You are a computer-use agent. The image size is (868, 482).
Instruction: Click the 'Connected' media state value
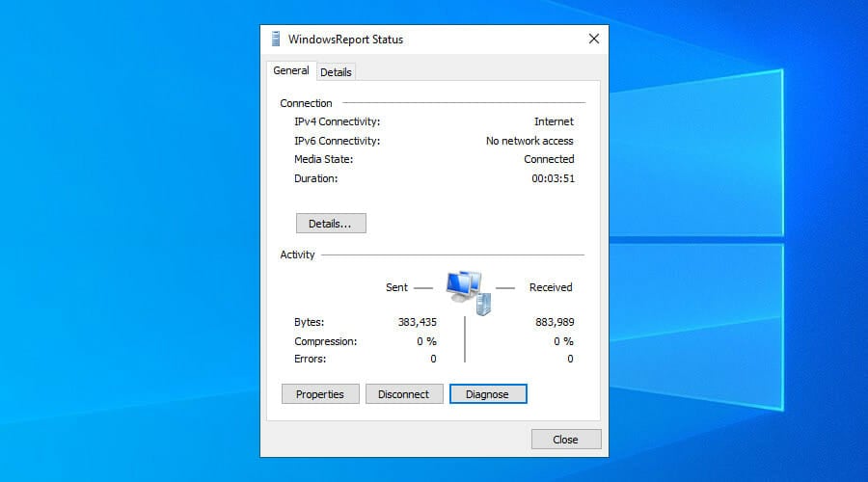pyautogui.click(x=549, y=159)
